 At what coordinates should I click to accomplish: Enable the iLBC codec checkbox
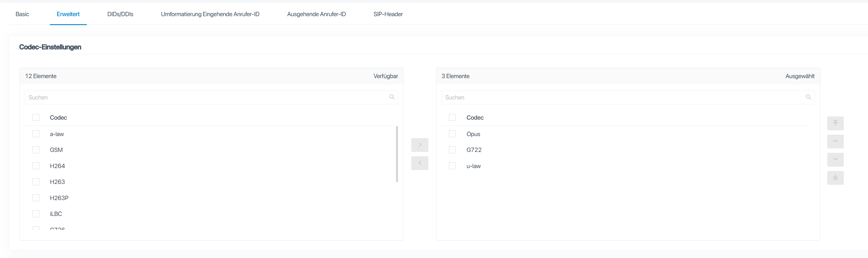tap(36, 214)
